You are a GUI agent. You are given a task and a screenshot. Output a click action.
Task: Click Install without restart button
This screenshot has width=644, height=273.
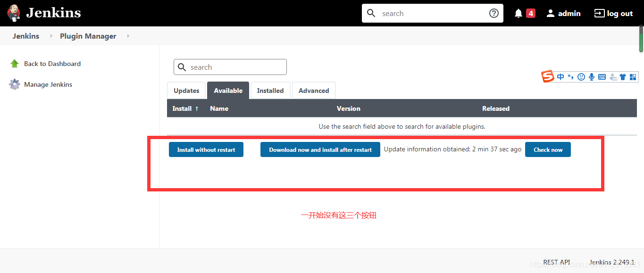coord(206,149)
